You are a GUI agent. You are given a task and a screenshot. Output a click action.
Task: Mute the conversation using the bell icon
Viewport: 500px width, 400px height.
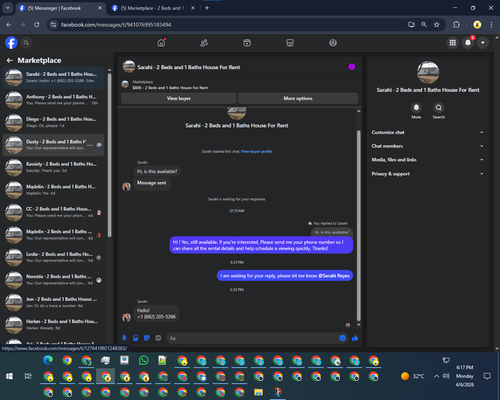[416, 107]
